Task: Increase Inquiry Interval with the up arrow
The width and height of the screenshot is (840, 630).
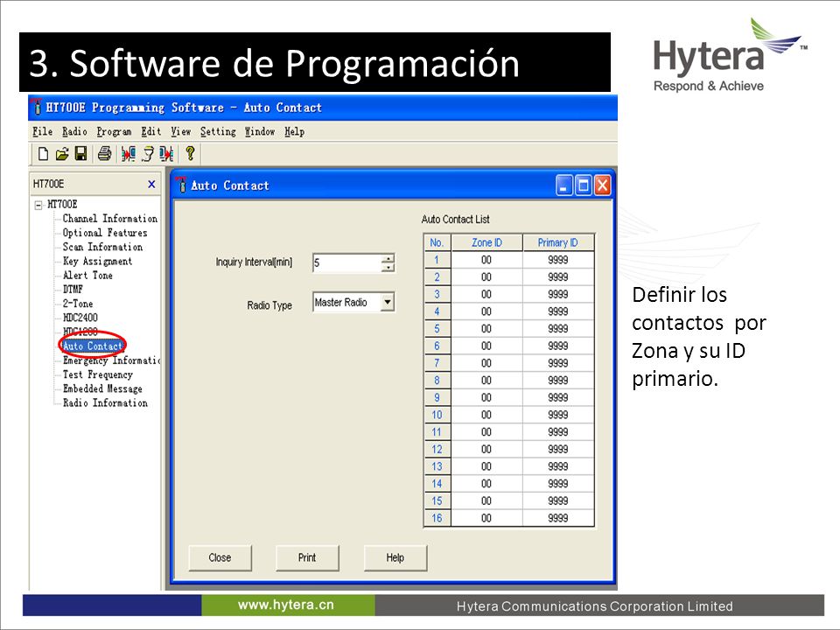Action: [x=388, y=258]
